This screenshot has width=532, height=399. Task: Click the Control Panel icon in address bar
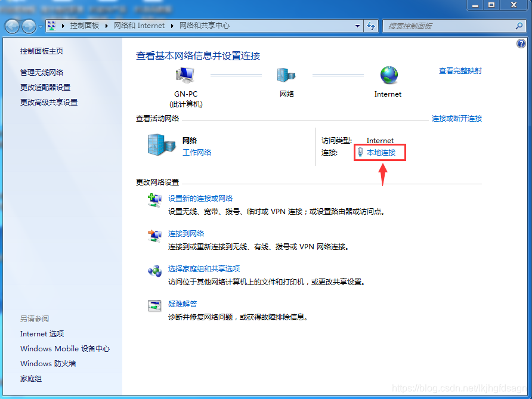pyautogui.click(x=51, y=26)
